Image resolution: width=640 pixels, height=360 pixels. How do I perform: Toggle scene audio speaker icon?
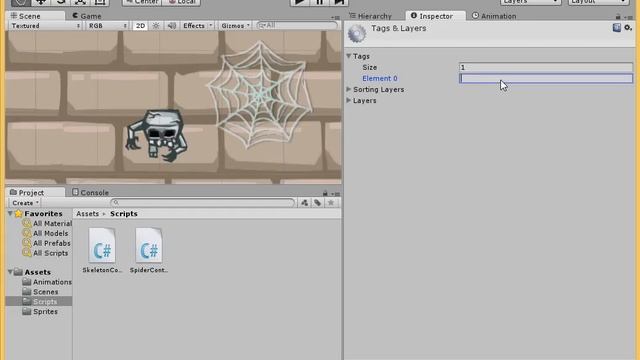click(x=172, y=25)
